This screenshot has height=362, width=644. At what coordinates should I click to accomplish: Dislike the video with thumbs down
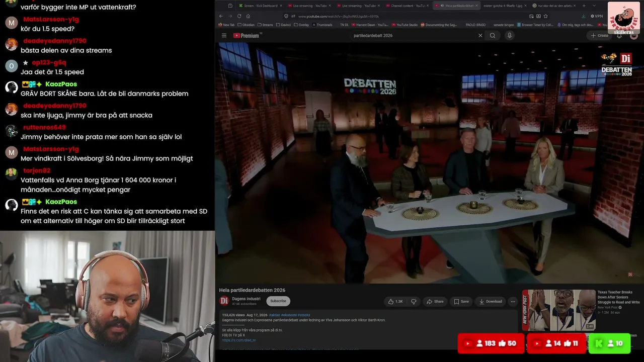coord(414,301)
